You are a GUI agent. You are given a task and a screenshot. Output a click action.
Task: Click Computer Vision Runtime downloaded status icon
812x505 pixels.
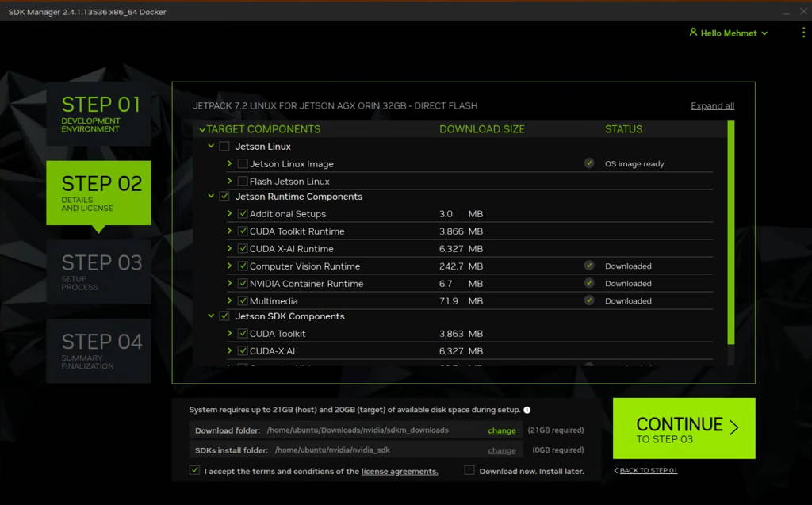tap(589, 266)
